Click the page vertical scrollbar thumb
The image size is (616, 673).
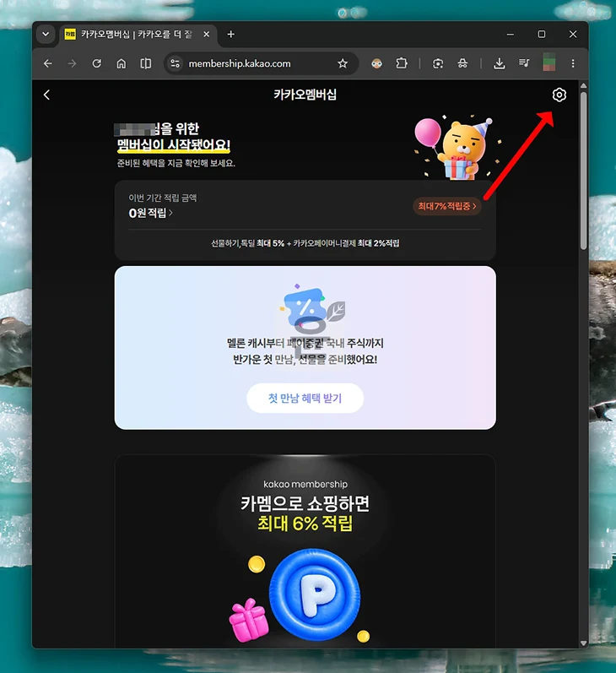(x=583, y=171)
